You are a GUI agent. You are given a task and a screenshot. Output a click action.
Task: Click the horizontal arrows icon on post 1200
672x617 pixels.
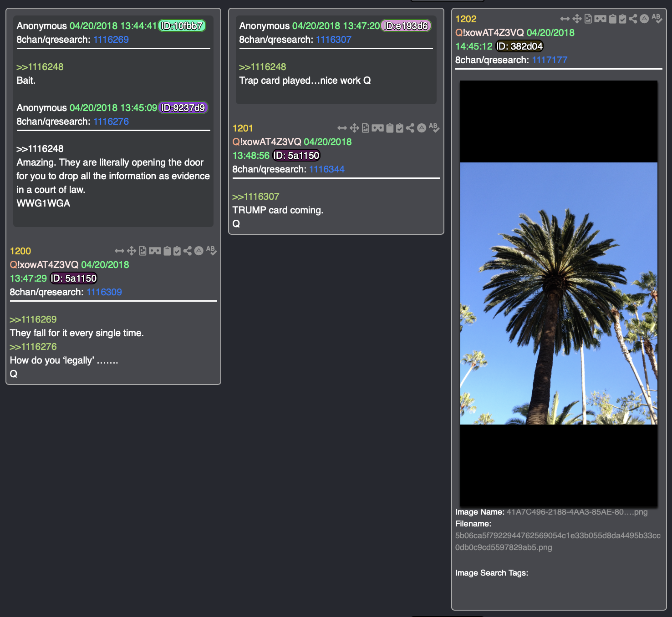click(120, 251)
